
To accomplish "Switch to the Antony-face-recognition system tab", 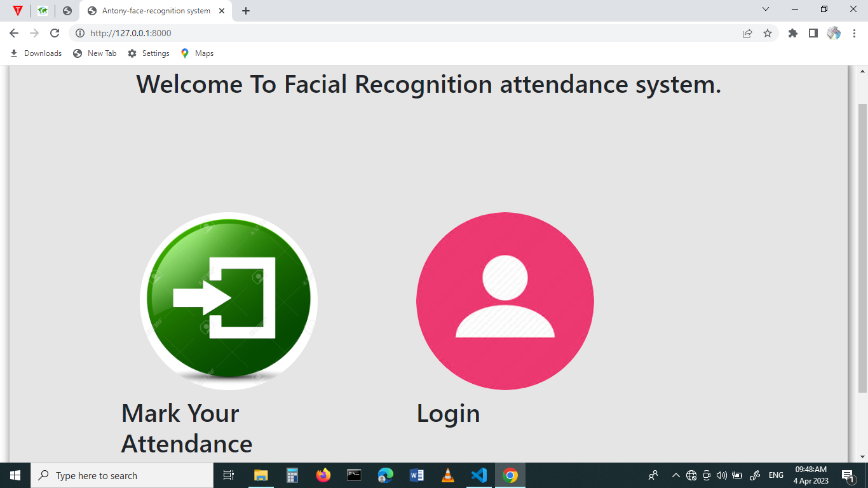I will pos(156,11).
